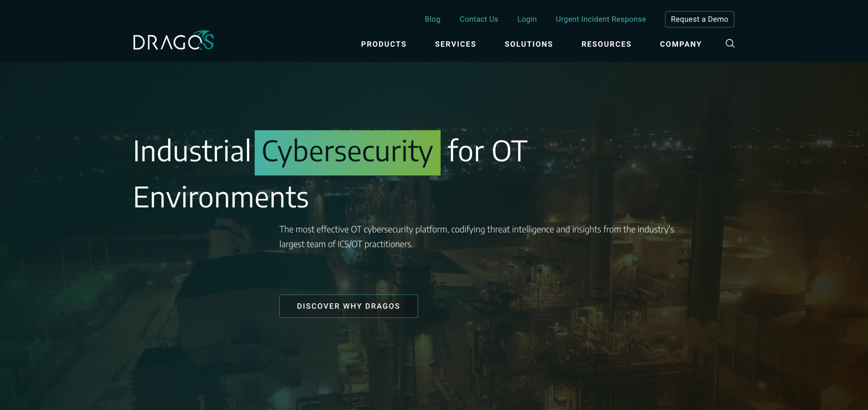The width and height of the screenshot is (868, 410).
Task: Click the OT cybersecurity platform description paragraph
Action: tap(476, 237)
